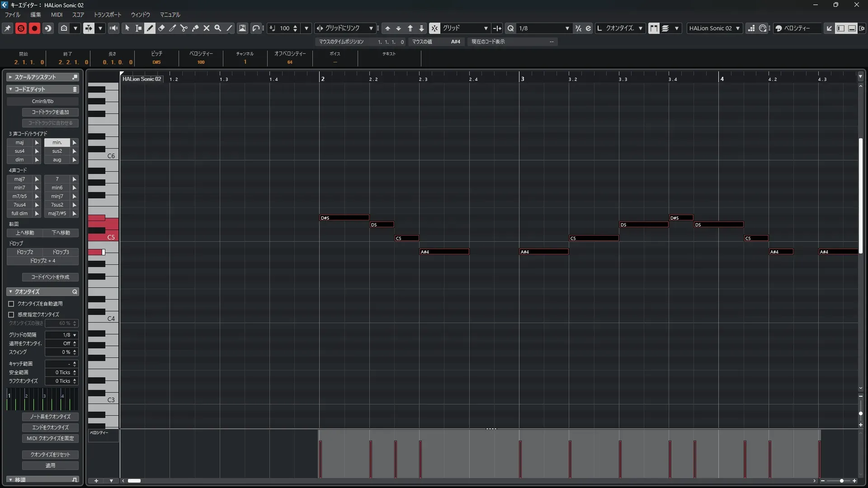The image size is (868, 488).
Task: Enable 感度指定クオンタイズ checkbox
Action: [11, 314]
